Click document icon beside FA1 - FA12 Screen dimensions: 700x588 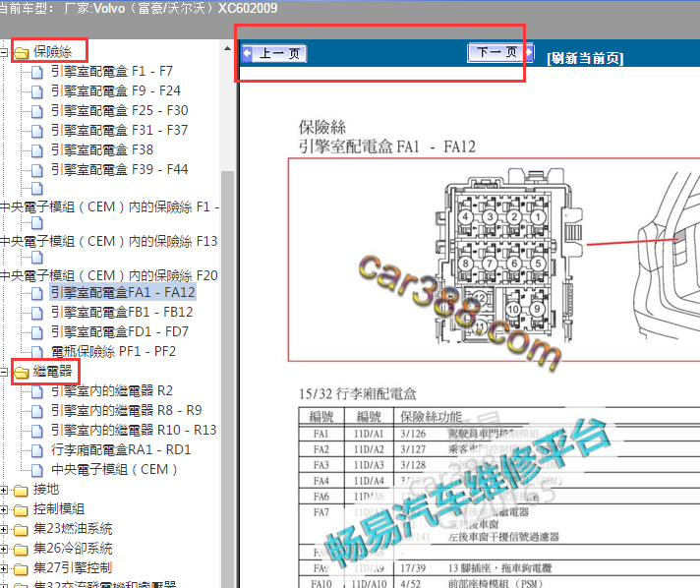37,293
